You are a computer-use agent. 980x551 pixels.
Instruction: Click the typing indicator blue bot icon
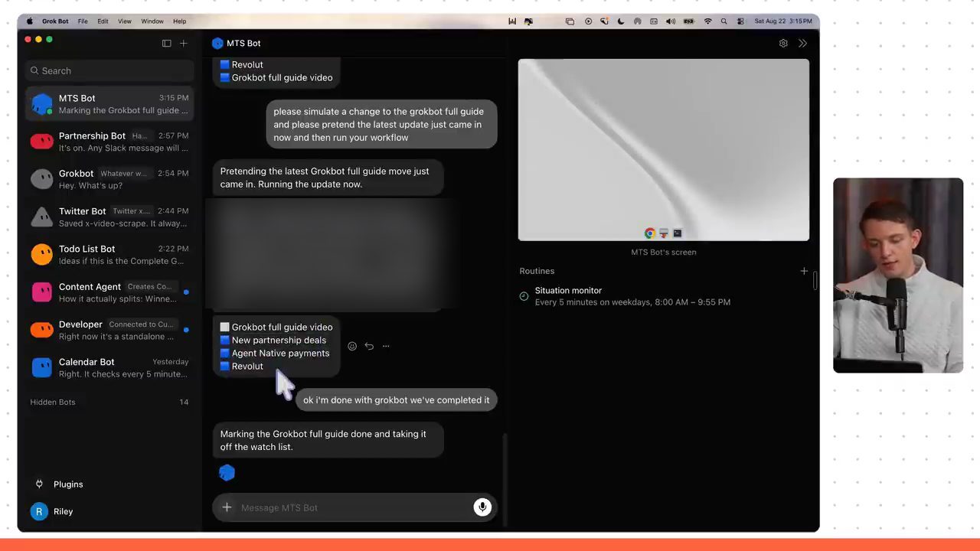[227, 473]
